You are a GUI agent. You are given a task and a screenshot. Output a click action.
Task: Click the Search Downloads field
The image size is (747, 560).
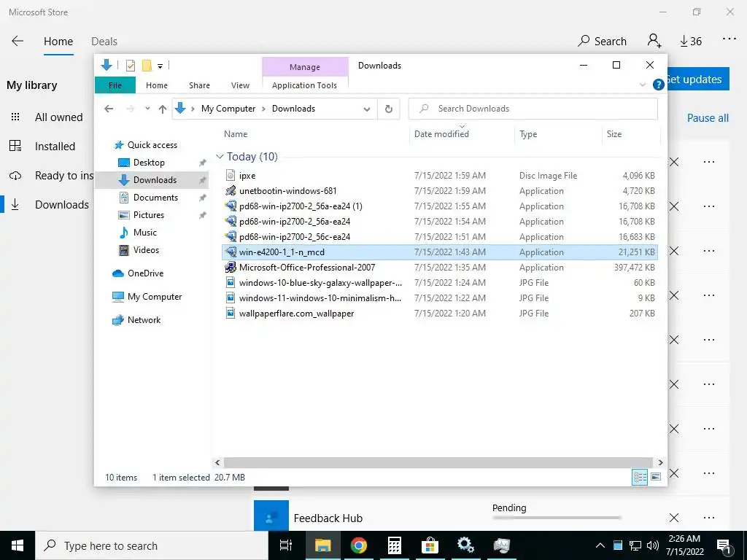tap(533, 109)
